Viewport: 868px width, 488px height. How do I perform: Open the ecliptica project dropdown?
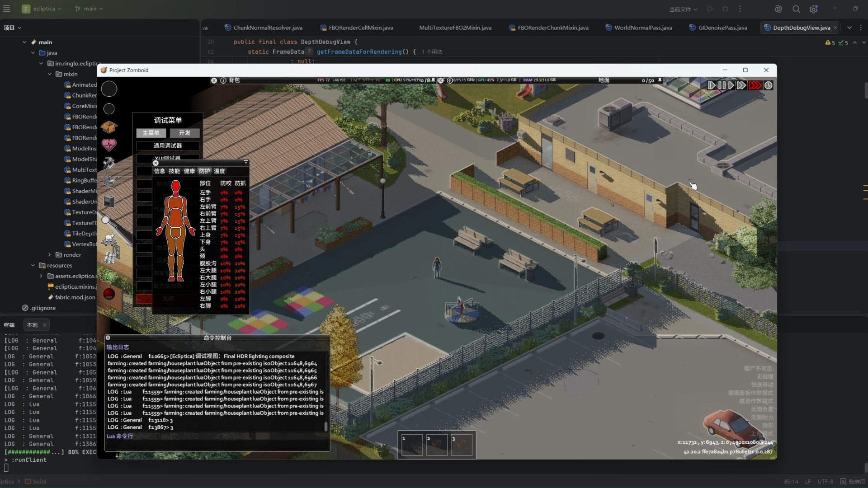tap(42, 9)
